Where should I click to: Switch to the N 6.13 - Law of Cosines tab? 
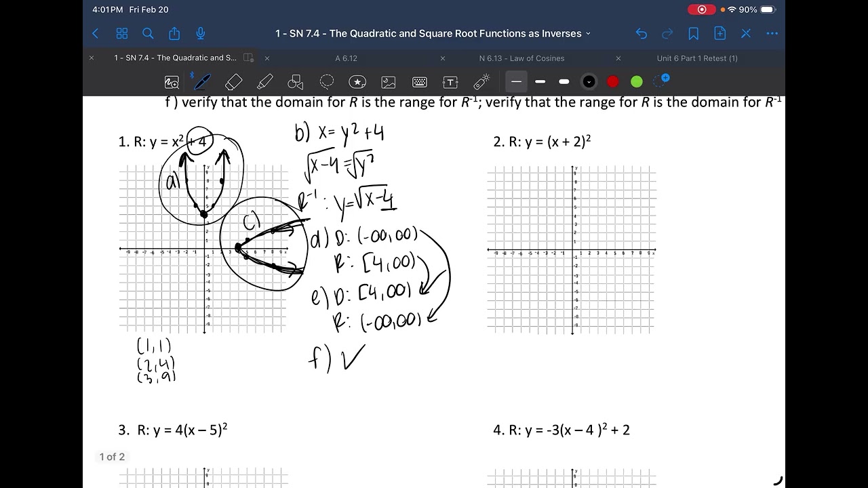[x=522, y=58]
